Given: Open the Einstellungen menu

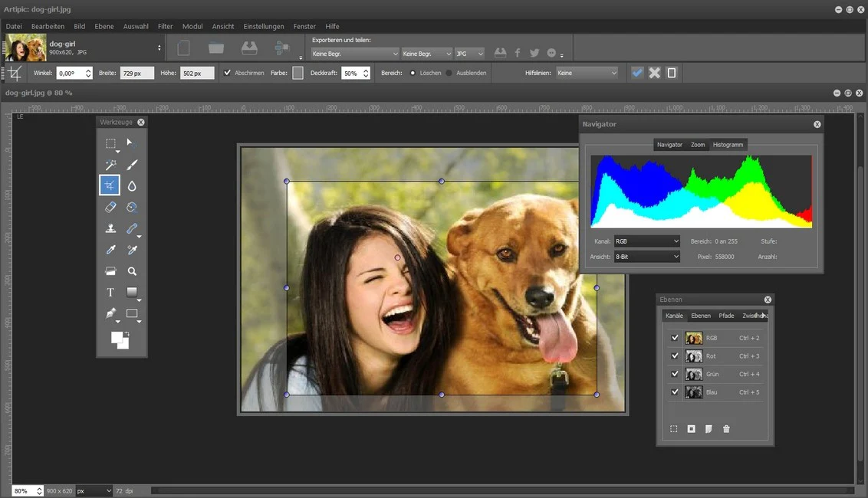Looking at the screenshot, I should [x=264, y=26].
